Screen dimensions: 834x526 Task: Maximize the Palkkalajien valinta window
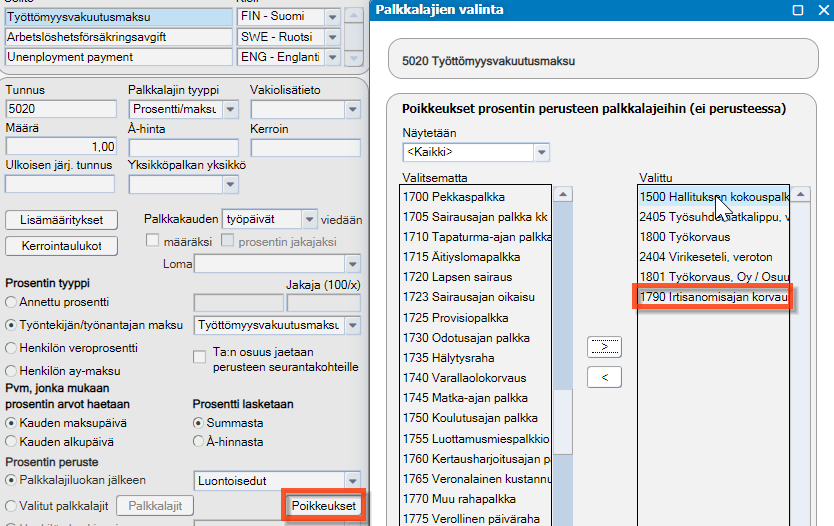(x=798, y=10)
